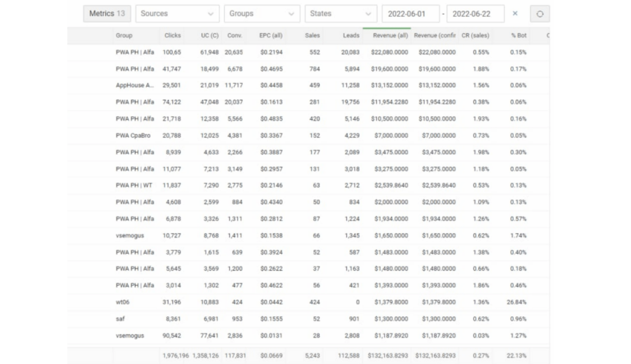Click the wt06 group row
Image resolution: width=631 pixels, height=364 pixels.
click(123, 303)
